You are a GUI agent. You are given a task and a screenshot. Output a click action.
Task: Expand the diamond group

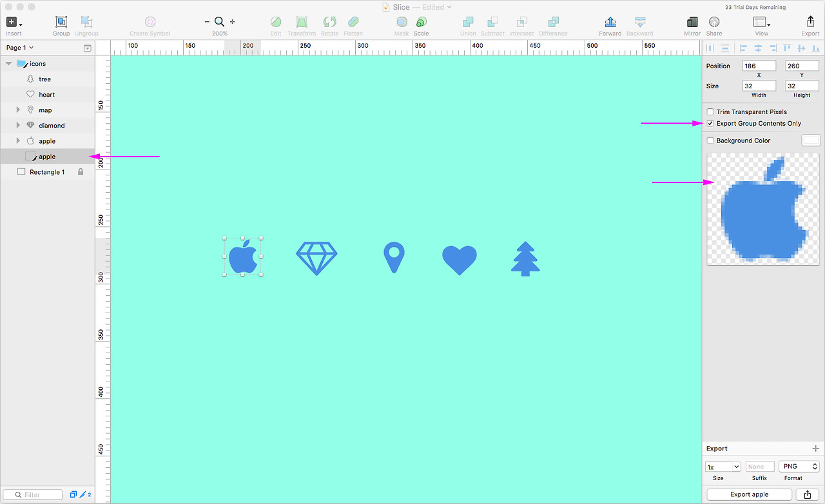[x=18, y=126]
